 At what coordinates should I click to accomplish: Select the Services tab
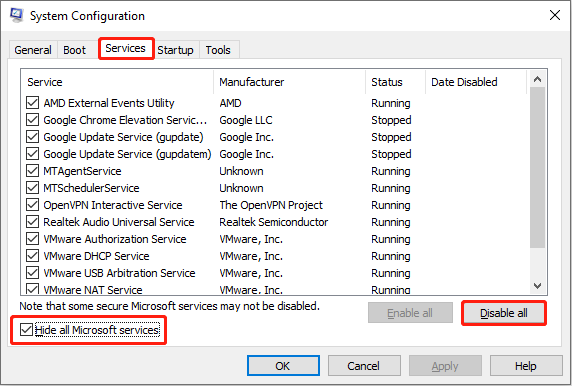pyautogui.click(x=125, y=48)
